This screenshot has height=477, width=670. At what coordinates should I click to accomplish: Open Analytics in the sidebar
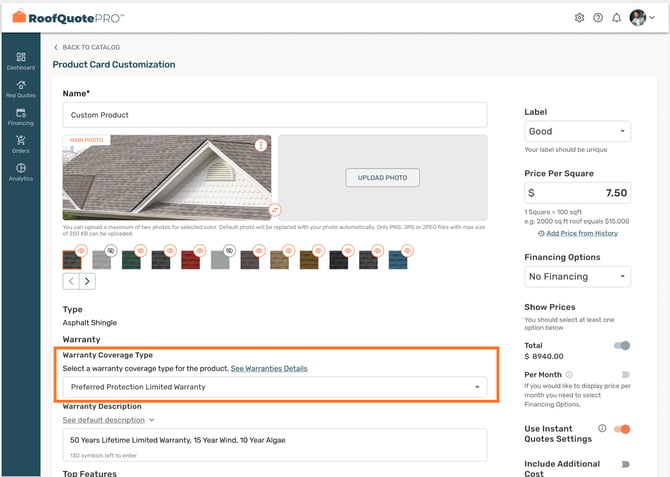pyautogui.click(x=21, y=172)
